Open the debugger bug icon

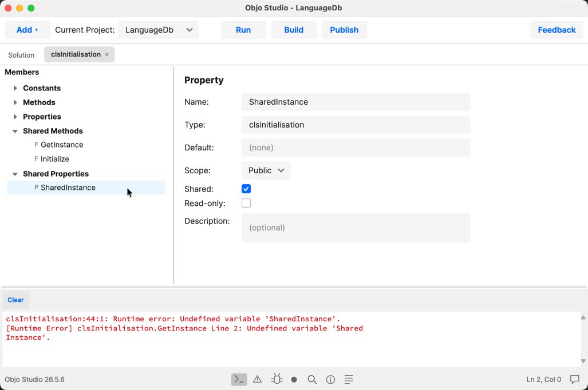click(x=277, y=379)
